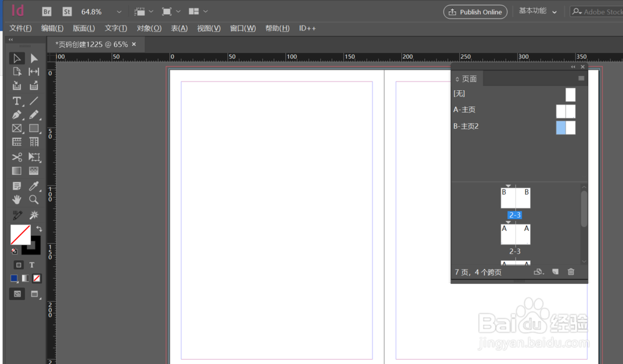The image size is (623, 364).
Task: Select the Rectangle Frame tool
Action: pyautogui.click(x=17, y=128)
